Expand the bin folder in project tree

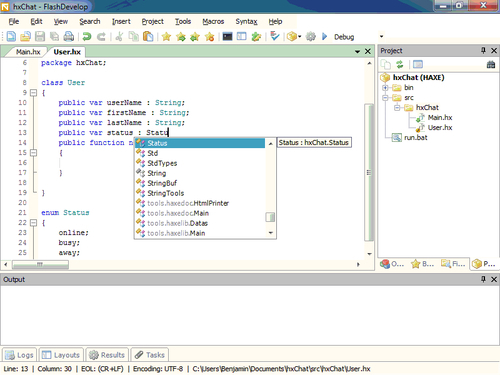[385, 88]
